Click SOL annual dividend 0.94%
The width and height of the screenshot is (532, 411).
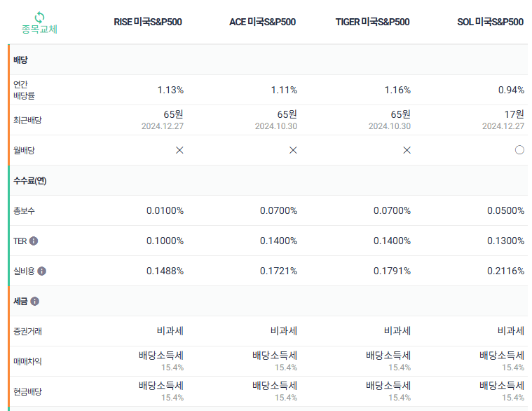511,90
